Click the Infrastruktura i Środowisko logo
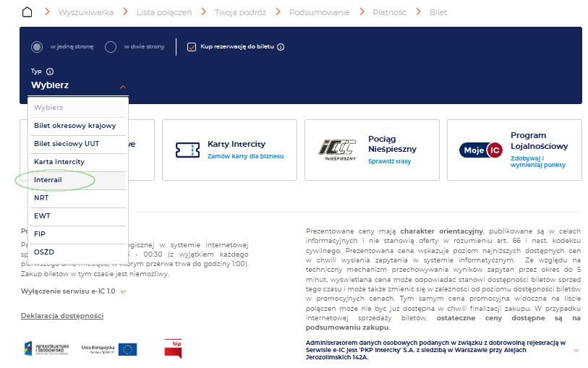 click(x=47, y=349)
